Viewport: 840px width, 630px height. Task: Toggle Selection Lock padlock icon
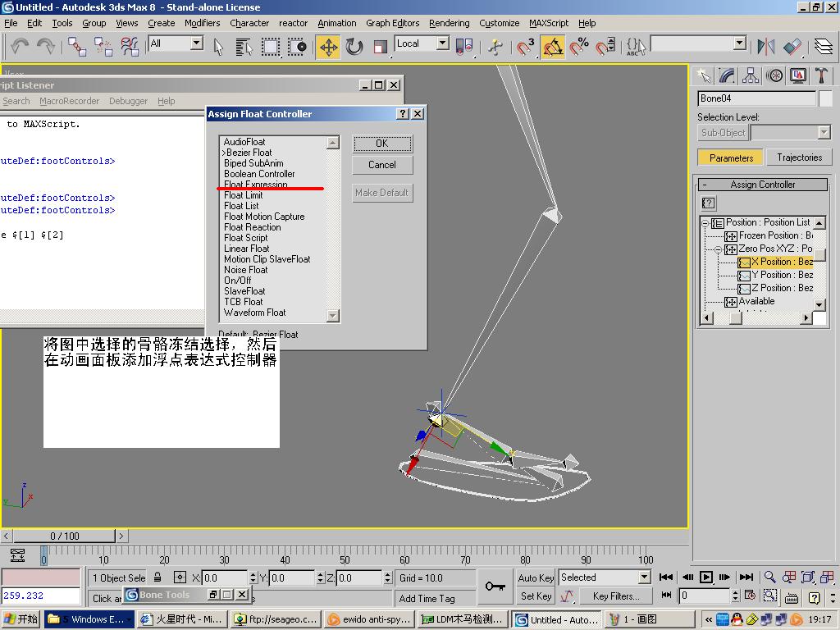coord(157,577)
